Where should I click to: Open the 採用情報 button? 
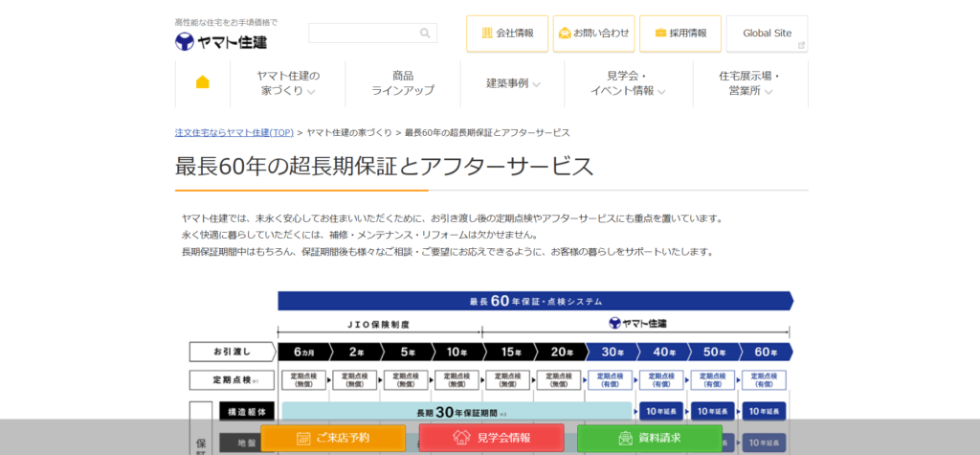[680, 34]
